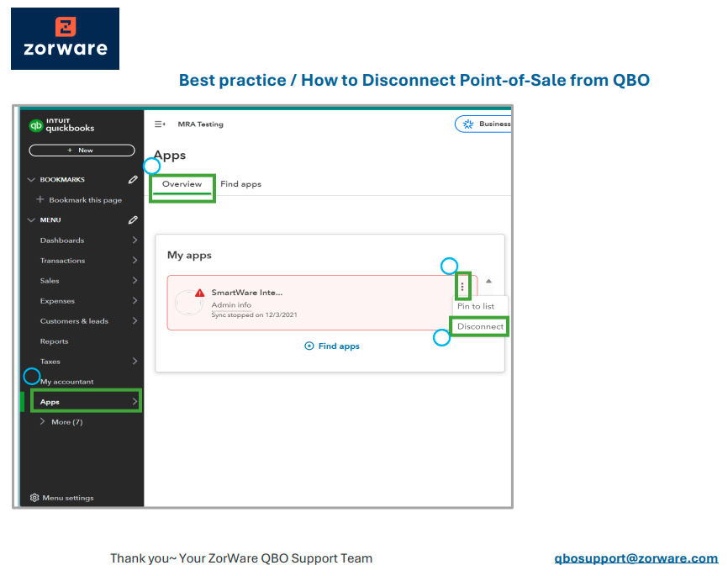Click the Intuit QuickBooks logo
The width and height of the screenshot is (728, 576).
61,125
